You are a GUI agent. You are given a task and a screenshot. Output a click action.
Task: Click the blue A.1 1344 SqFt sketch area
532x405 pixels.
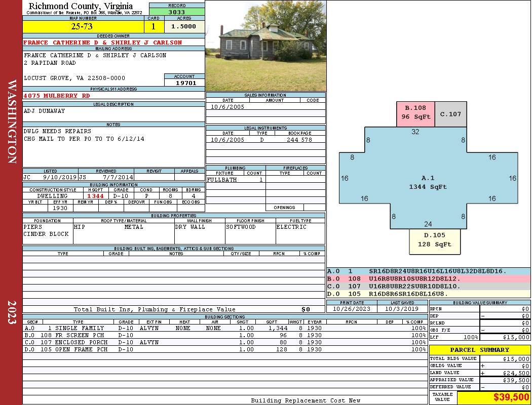coord(428,182)
